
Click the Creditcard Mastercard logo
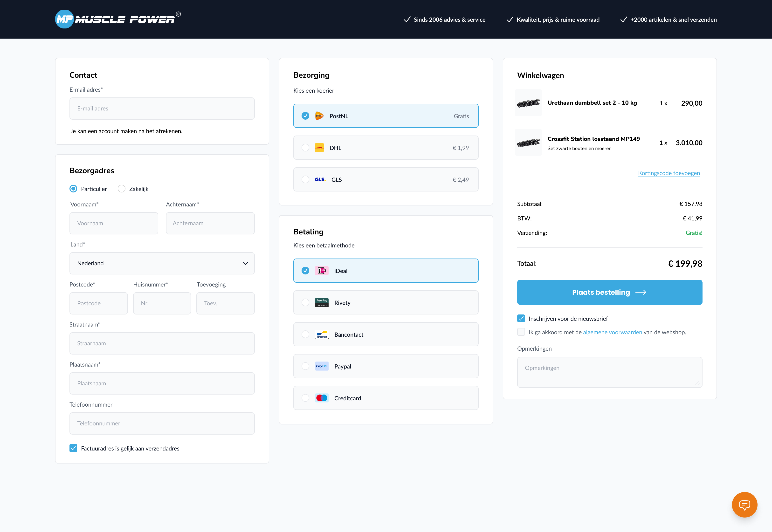coord(322,398)
